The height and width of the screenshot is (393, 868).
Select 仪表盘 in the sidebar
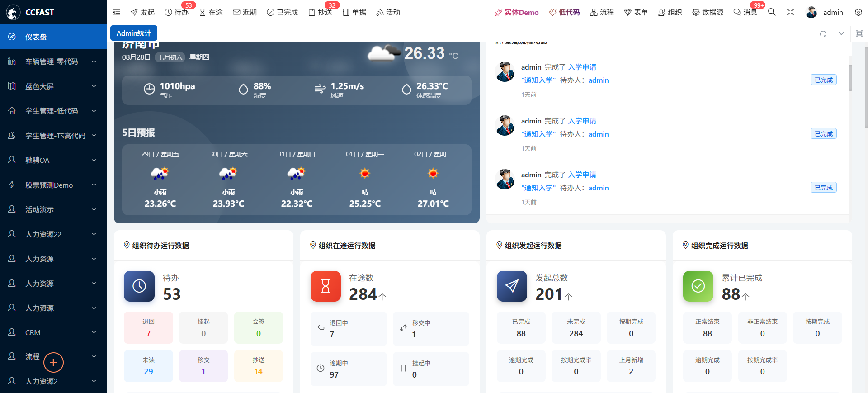[53, 37]
